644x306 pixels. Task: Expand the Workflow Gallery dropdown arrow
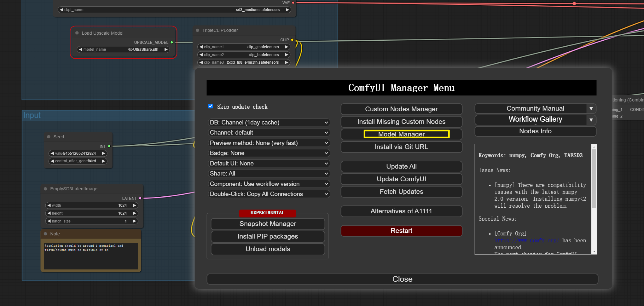pyautogui.click(x=591, y=120)
